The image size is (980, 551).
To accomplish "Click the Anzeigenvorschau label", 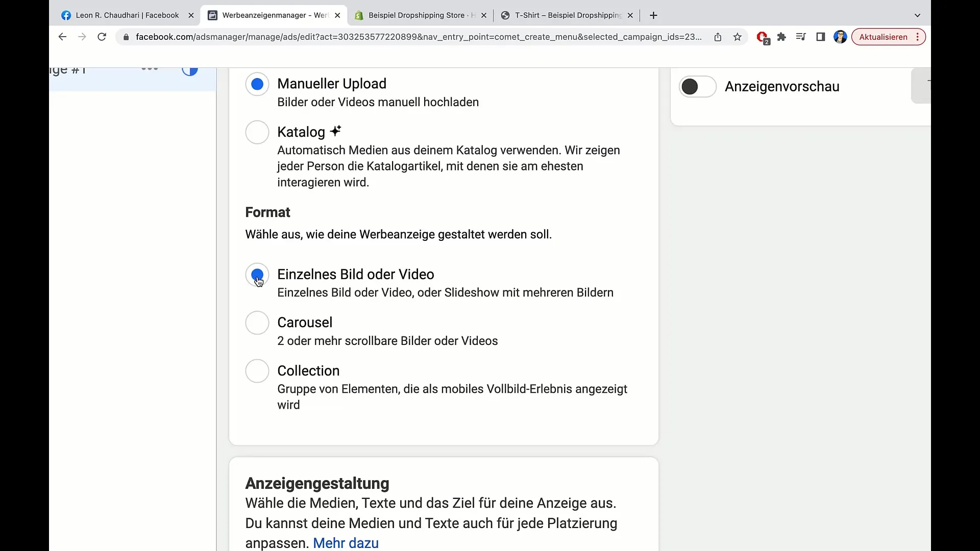I will pos(782,87).
